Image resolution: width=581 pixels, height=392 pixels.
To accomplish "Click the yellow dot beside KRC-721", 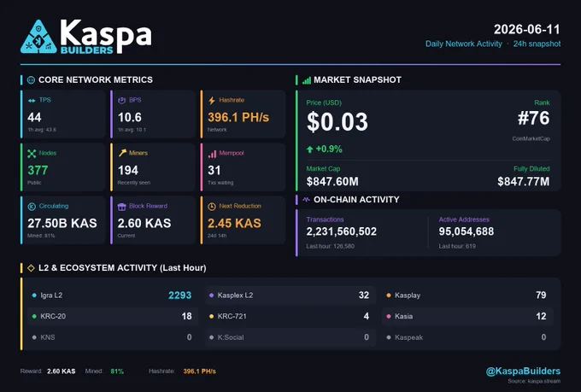I will coord(211,316).
